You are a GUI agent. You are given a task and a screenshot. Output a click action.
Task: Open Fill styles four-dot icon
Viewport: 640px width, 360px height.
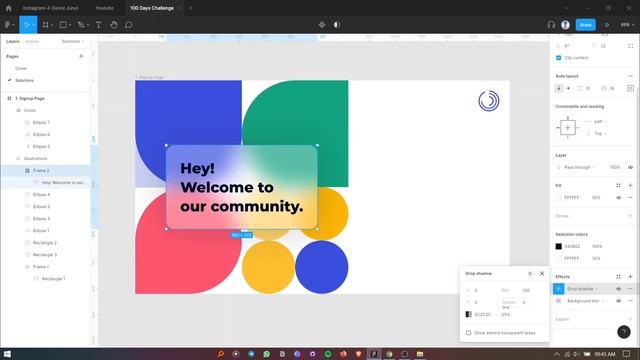(618, 185)
